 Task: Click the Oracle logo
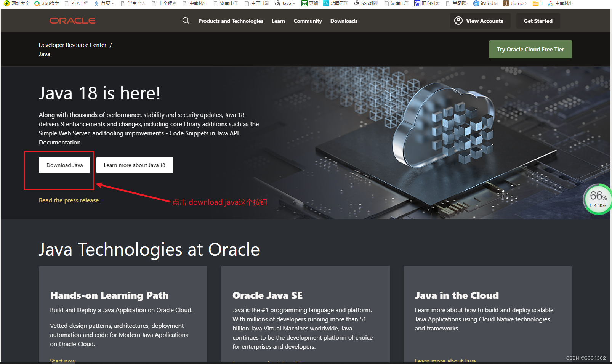[72, 21]
